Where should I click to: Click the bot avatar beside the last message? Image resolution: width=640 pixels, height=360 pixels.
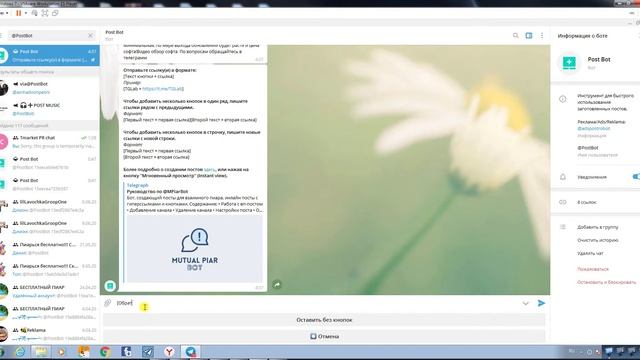pos(110,286)
